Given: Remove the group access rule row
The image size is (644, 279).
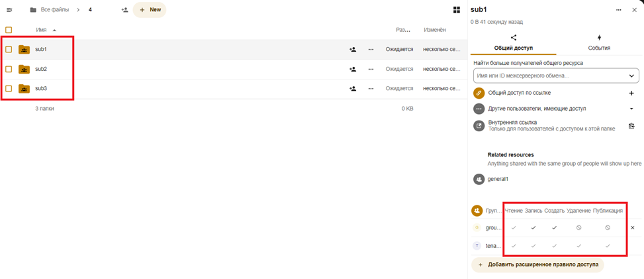Looking at the screenshot, I should [632, 227].
